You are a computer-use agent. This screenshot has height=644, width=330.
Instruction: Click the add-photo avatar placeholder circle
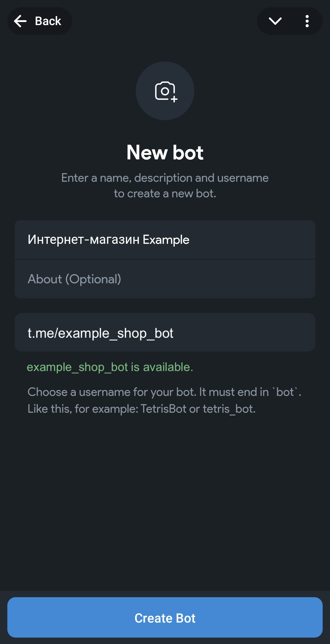pyautogui.click(x=165, y=91)
